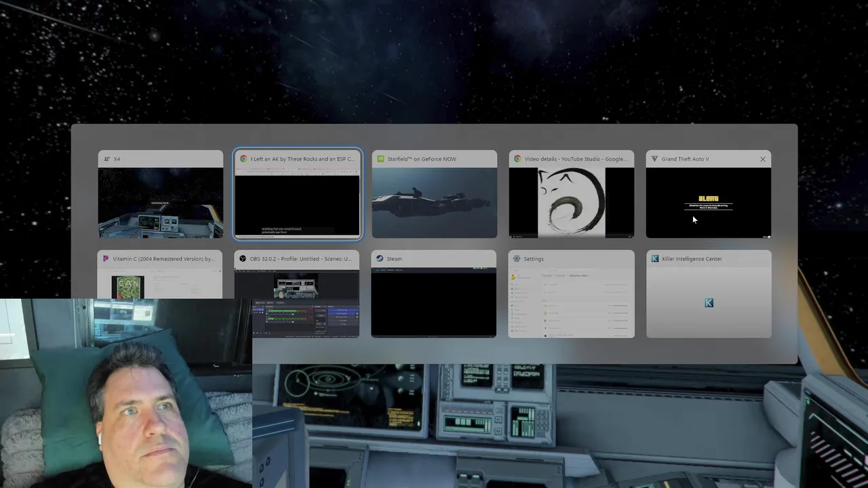The width and height of the screenshot is (868, 488).
Task: Open the Grand Theft Auto V window preview
Action: 709,194
